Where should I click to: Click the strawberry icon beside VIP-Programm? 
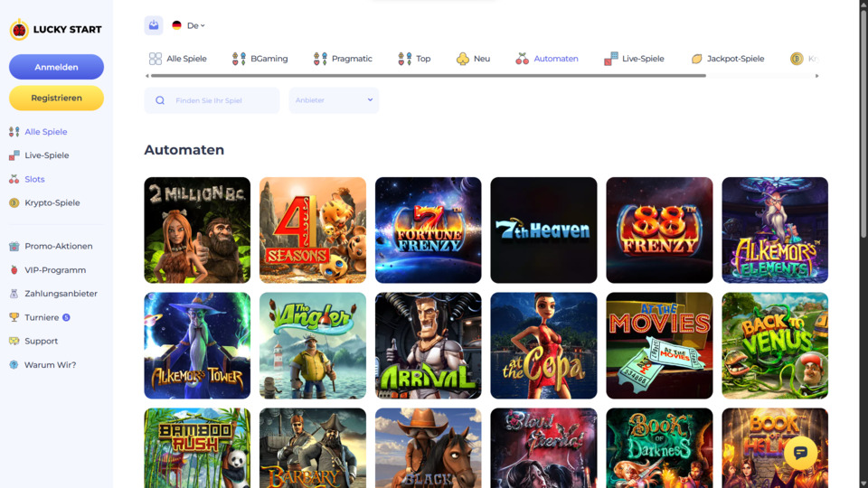[14, 269]
